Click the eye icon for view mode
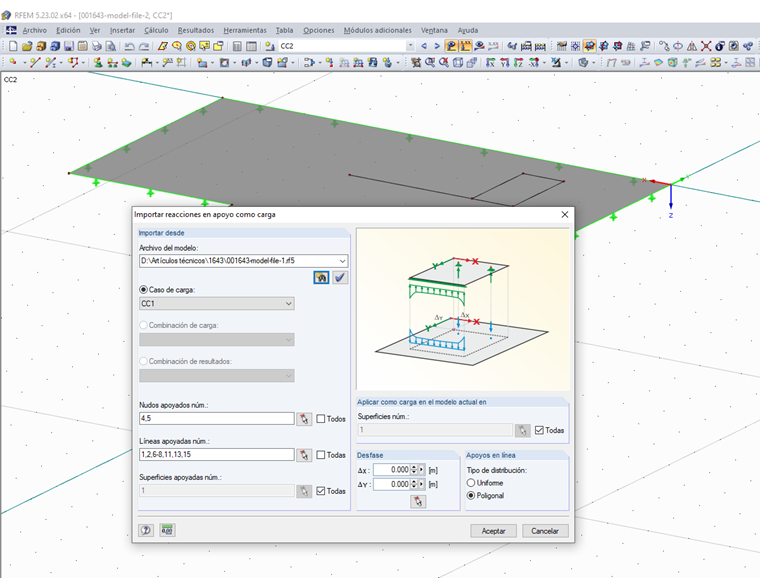The image size is (760, 587). [x=479, y=46]
